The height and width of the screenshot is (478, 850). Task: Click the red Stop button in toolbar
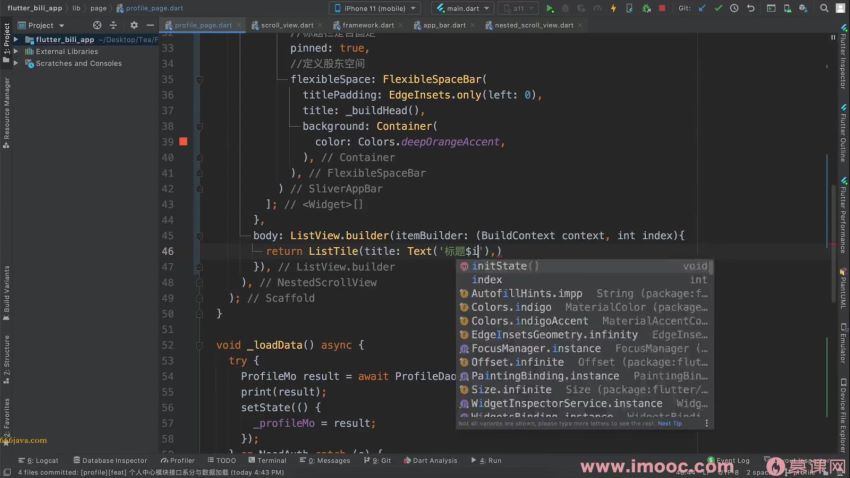(661, 8)
